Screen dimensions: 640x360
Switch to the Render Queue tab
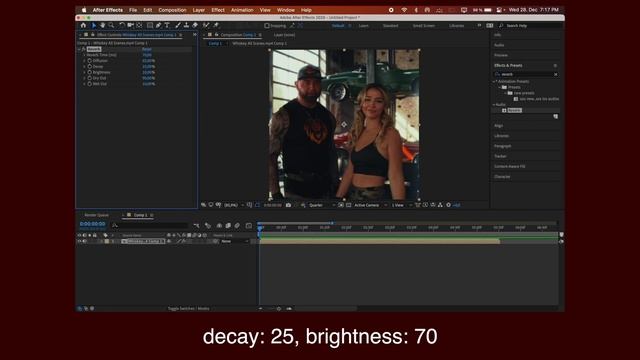[x=97, y=215]
